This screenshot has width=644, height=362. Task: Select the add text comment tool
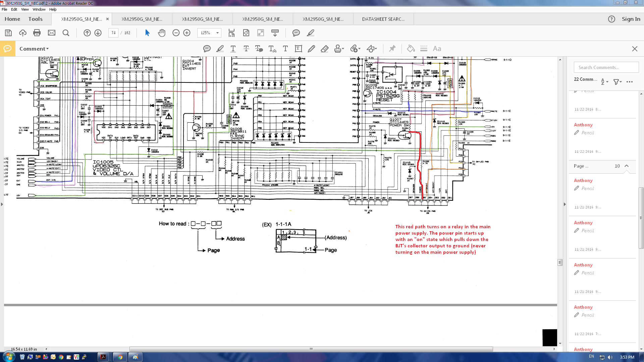(285, 49)
